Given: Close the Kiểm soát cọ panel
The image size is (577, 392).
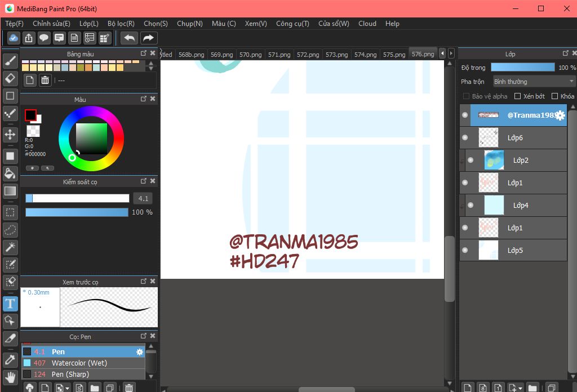Looking at the screenshot, I should [x=153, y=181].
